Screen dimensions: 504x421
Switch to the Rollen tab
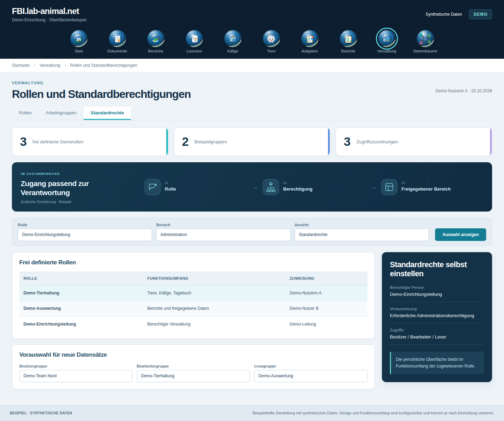coord(25,113)
